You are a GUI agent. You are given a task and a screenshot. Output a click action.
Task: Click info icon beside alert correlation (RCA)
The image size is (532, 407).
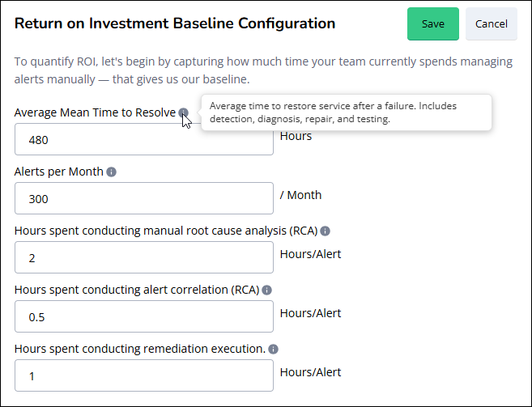(x=267, y=290)
